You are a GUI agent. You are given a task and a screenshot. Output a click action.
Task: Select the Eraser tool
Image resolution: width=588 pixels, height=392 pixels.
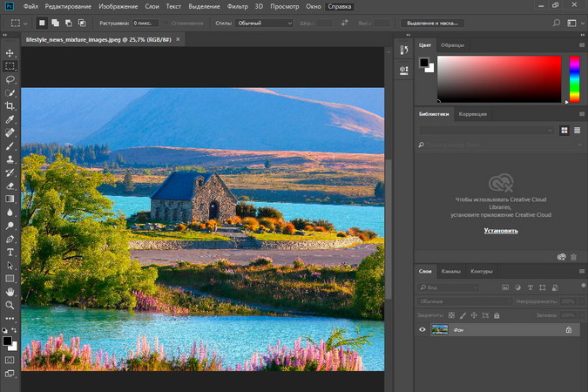coord(10,186)
